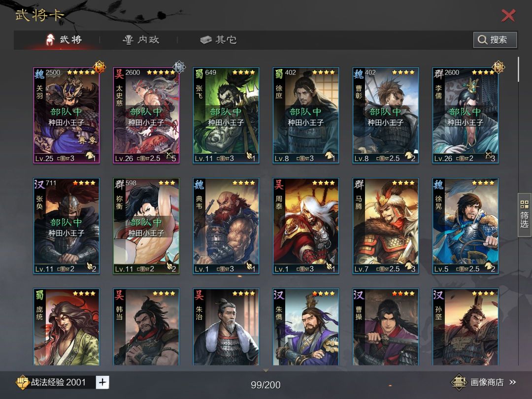
Task: Select the 庞统 general card
Action: (x=66, y=327)
